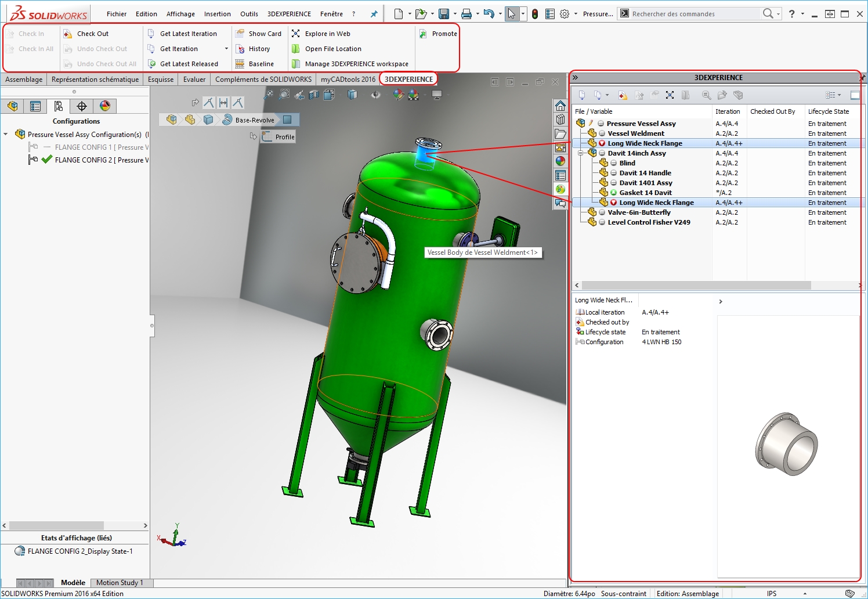Click the Zoom to Fit view icon

pyautogui.click(x=269, y=95)
